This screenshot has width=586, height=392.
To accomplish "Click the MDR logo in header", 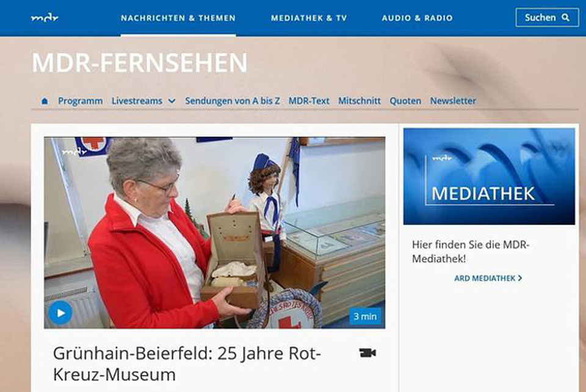I will click(x=45, y=18).
